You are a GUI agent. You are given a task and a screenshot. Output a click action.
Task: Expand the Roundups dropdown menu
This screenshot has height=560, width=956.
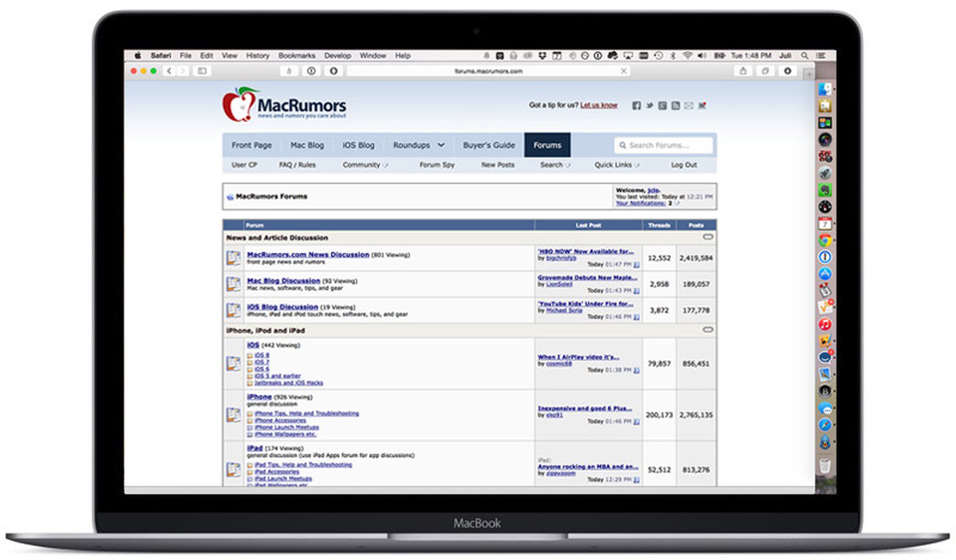coord(418,145)
